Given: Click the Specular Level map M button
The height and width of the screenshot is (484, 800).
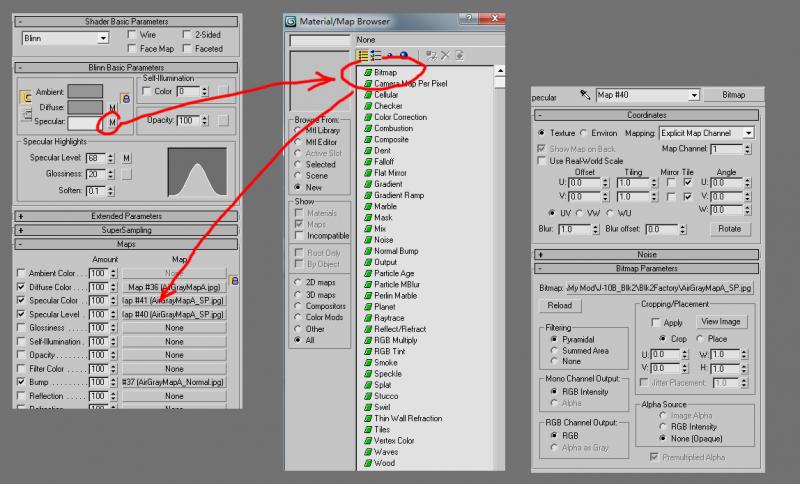Looking at the screenshot, I should pyautogui.click(x=127, y=158).
